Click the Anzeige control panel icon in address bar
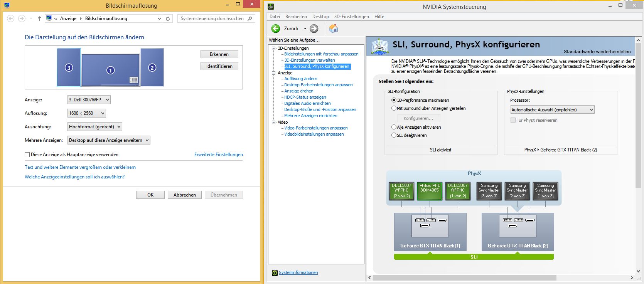644x284 pixels. [x=49, y=18]
